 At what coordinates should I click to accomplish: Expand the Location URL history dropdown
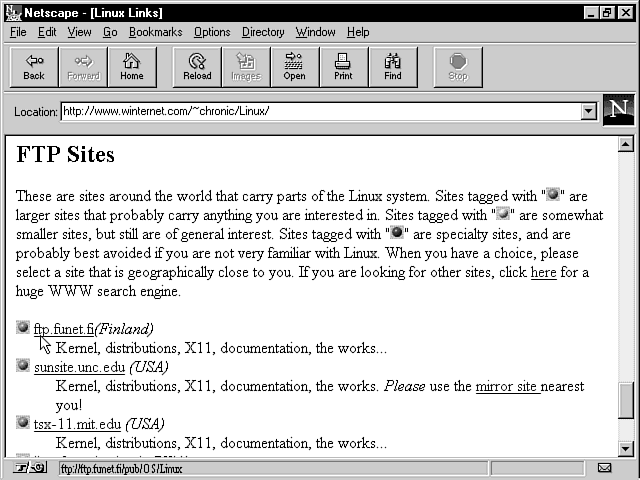(x=588, y=111)
